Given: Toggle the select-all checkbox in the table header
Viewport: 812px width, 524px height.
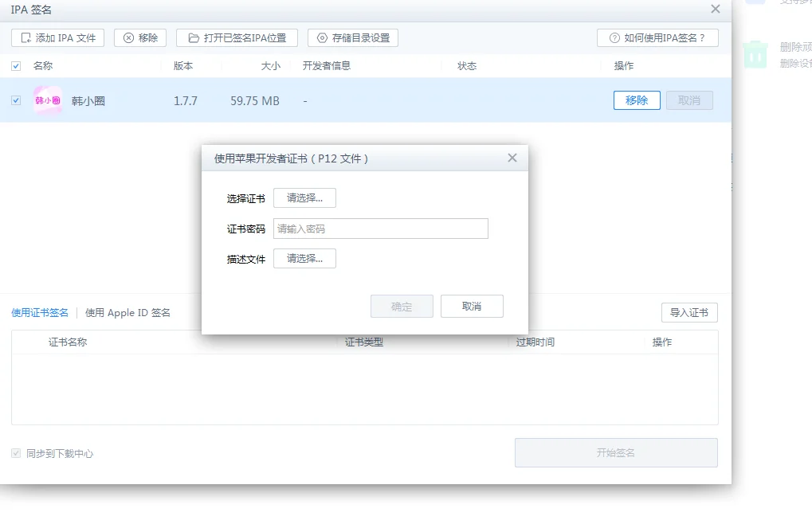Looking at the screenshot, I should 15,65.
